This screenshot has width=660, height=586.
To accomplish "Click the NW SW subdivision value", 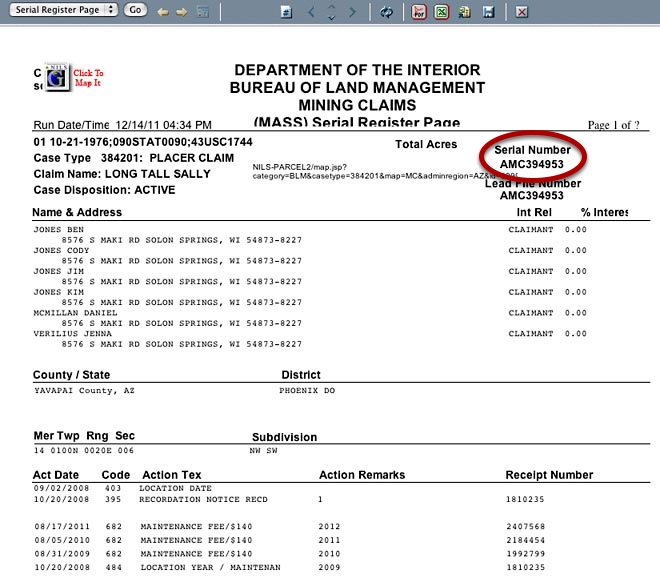I will pos(263,450).
